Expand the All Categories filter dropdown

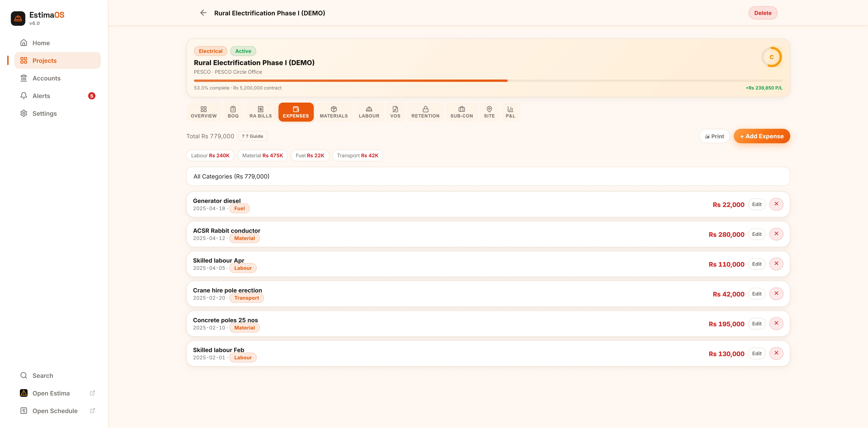click(488, 176)
